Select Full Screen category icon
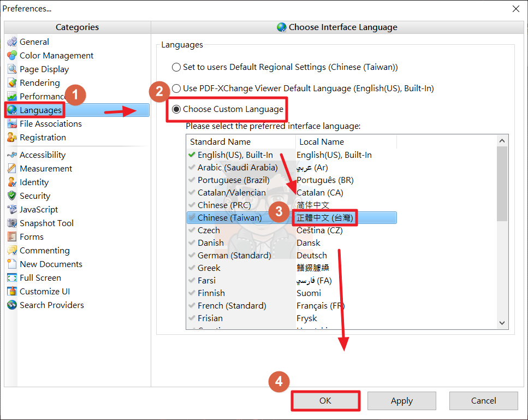 [12, 277]
